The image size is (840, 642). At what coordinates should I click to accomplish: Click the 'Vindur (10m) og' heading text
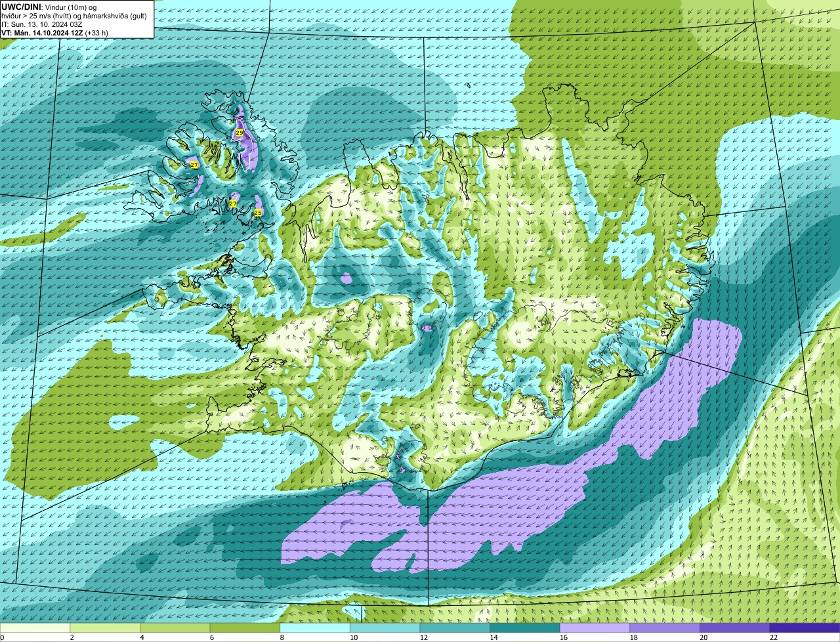(70, 7)
